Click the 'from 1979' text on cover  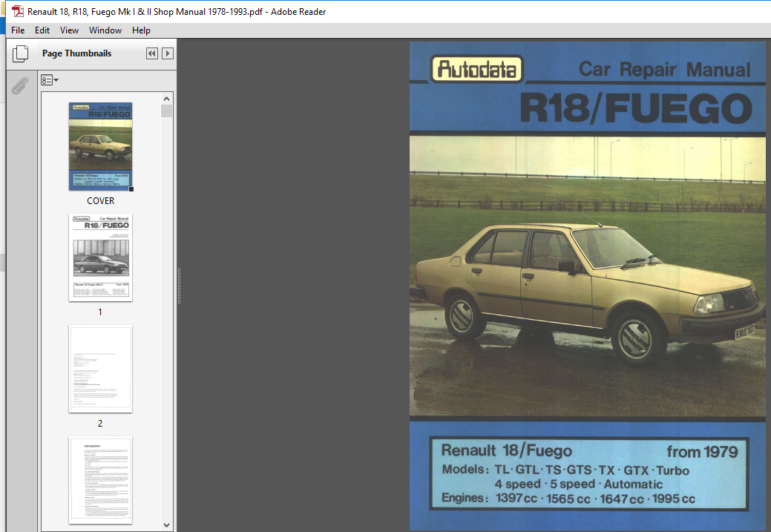pyautogui.click(x=702, y=451)
